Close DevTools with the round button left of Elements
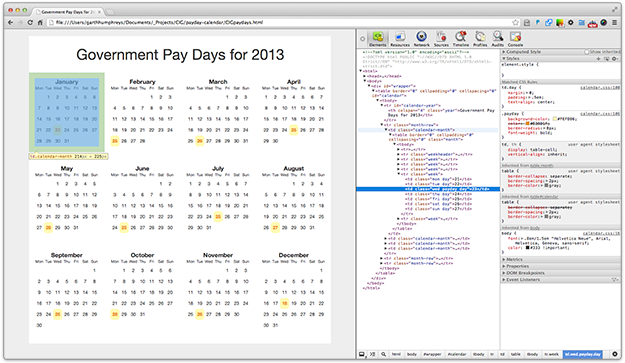This screenshot has height=363, width=625. pos(362,39)
